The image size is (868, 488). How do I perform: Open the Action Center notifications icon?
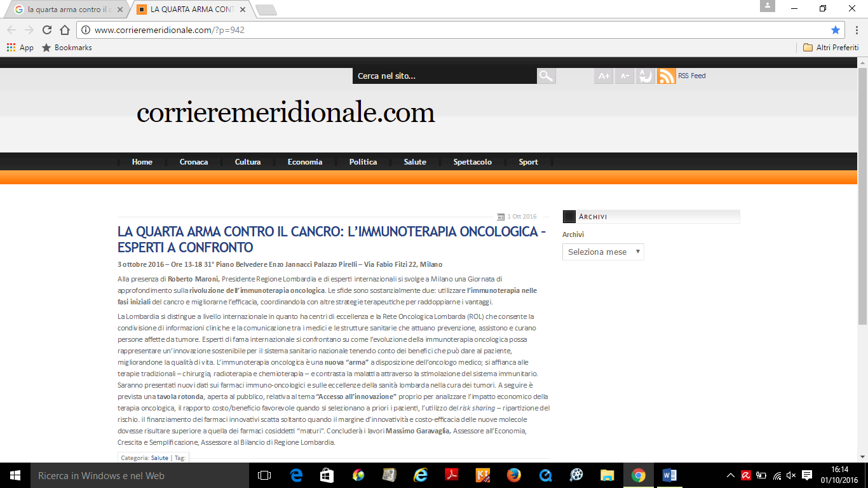(807, 475)
